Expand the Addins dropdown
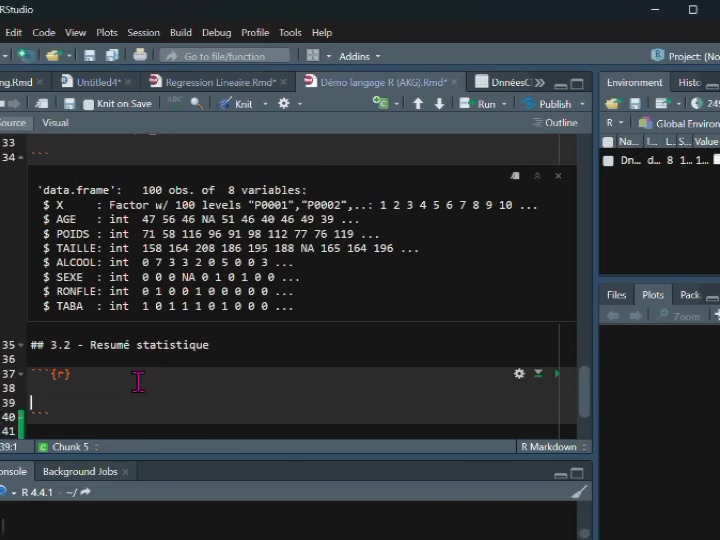This screenshot has height=540, width=720. (378, 56)
